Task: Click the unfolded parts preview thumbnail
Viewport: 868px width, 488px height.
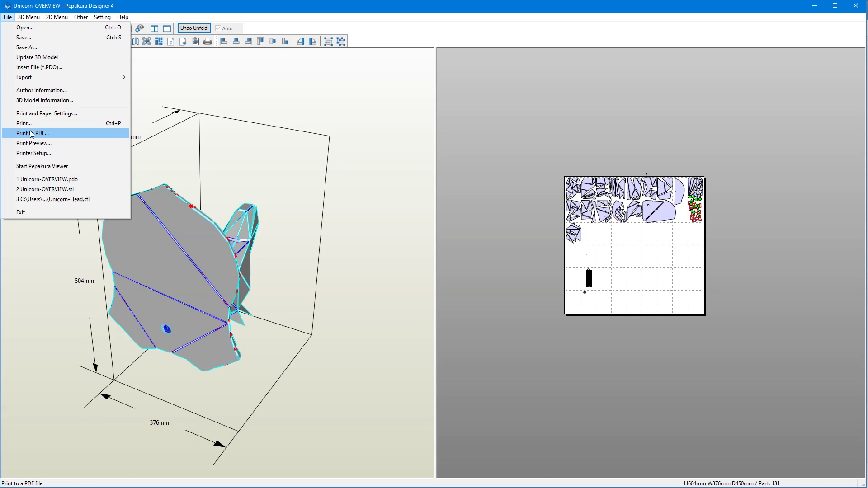Action: pyautogui.click(x=633, y=245)
